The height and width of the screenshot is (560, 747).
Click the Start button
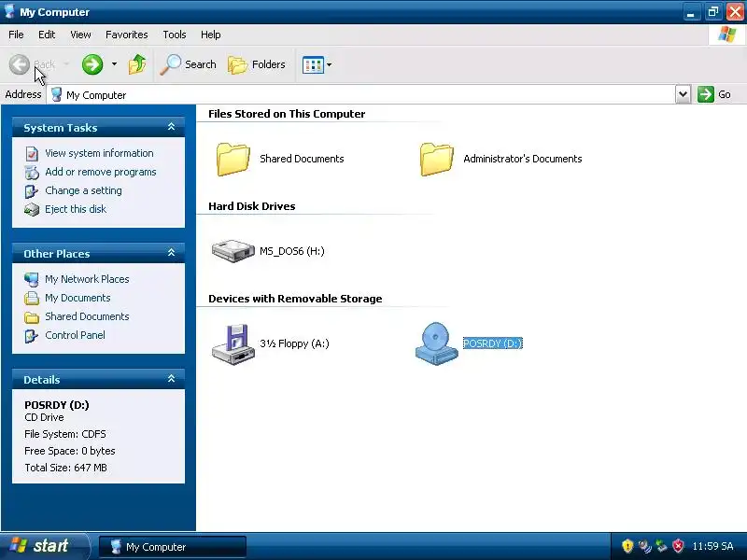(44, 546)
